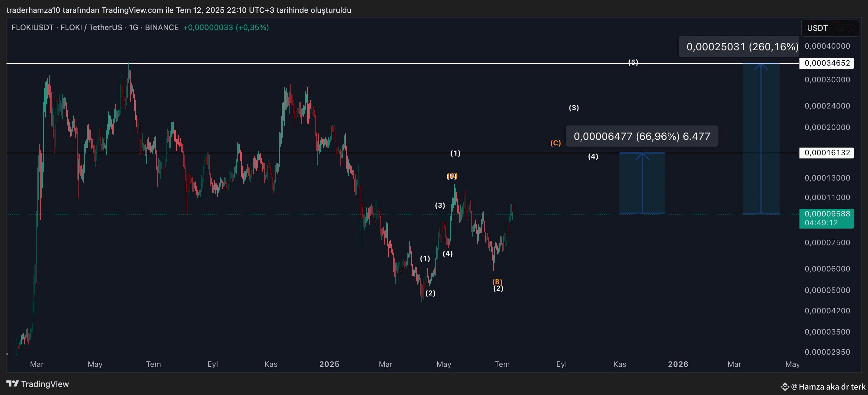The width and height of the screenshot is (868, 395).
Task: Open the USDT currency selector
Action: click(830, 28)
